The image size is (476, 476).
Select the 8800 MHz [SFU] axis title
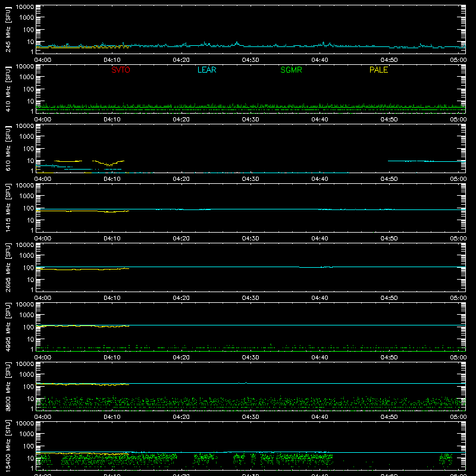tap(8, 386)
